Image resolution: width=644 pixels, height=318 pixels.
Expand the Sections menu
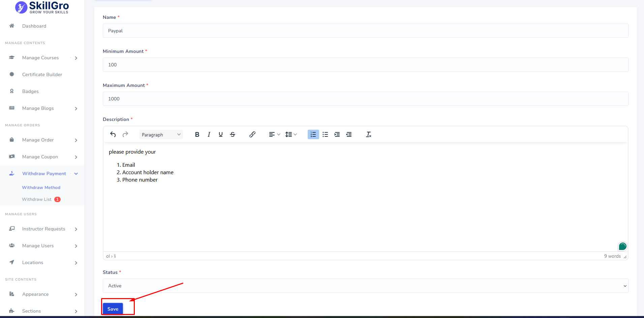42,311
